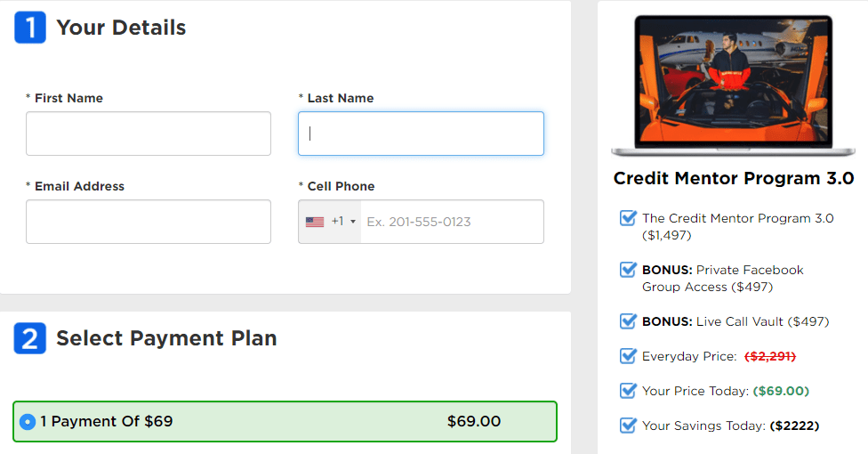Click checkmark icon beside Everyday Price
Screen dimensions: 868x454
coord(628,355)
